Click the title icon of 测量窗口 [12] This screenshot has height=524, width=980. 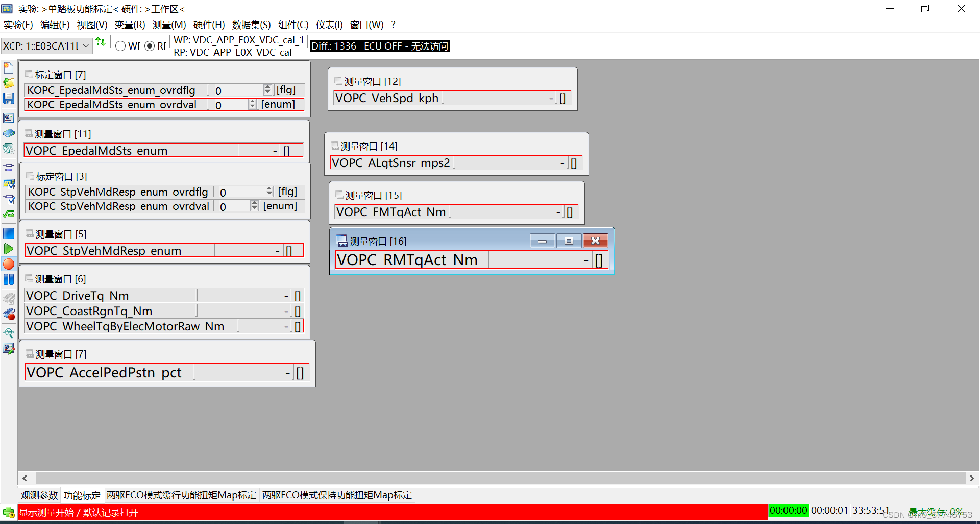pyautogui.click(x=338, y=81)
